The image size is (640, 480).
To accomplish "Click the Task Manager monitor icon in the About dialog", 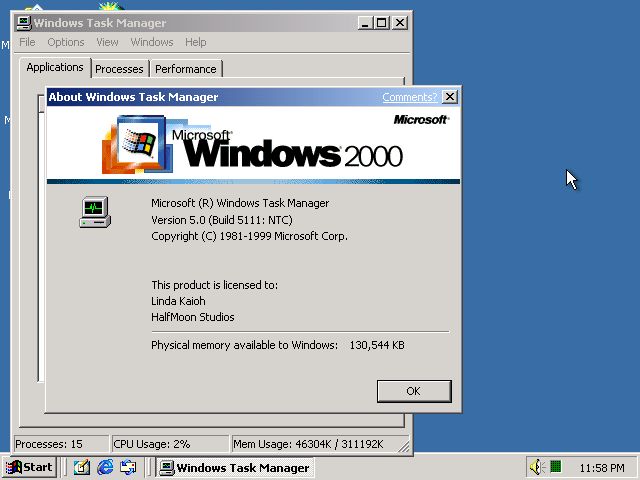I will point(95,212).
